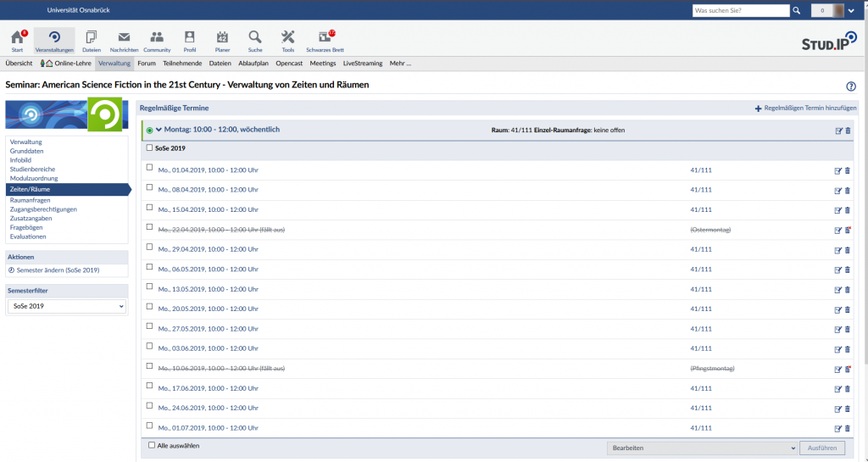Edit the 08.04.2019 appointment entry
The image size is (868, 462).
coord(838,190)
